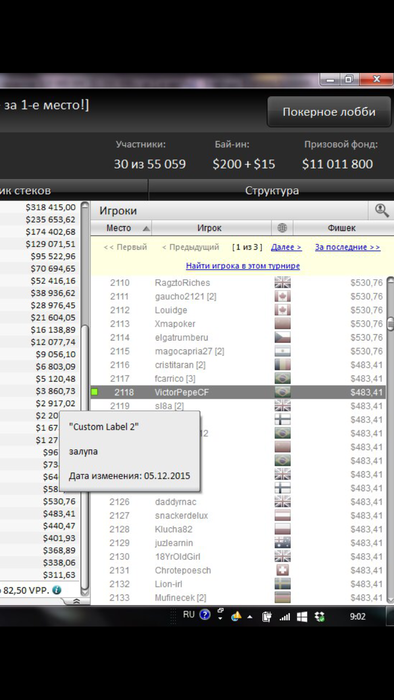Click Swiss flag next to Chrotepoesch

282,571
